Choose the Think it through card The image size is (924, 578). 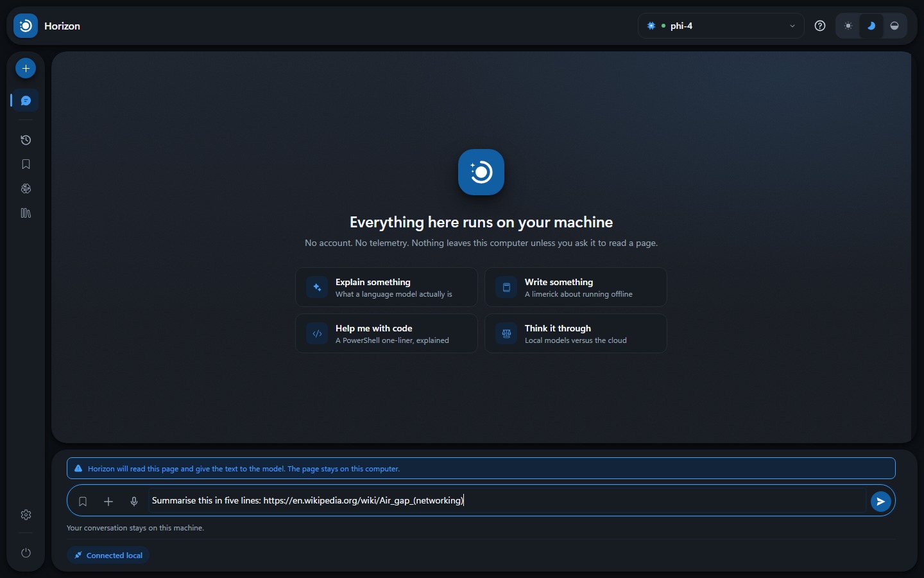click(576, 333)
